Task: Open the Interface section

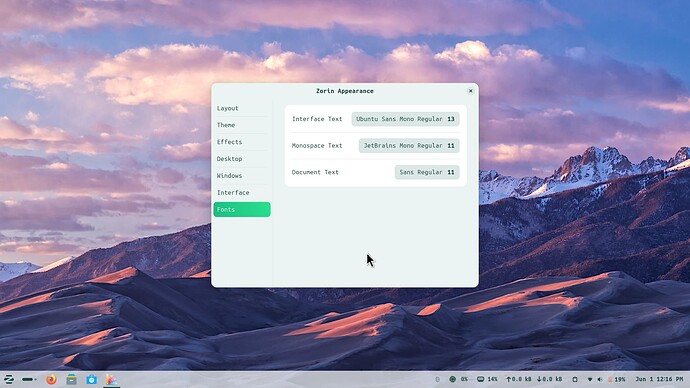Action: tap(242, 193)
